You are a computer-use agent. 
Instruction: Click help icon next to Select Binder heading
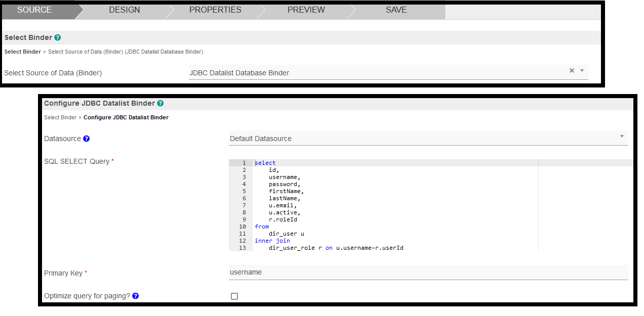coord(58,37)
